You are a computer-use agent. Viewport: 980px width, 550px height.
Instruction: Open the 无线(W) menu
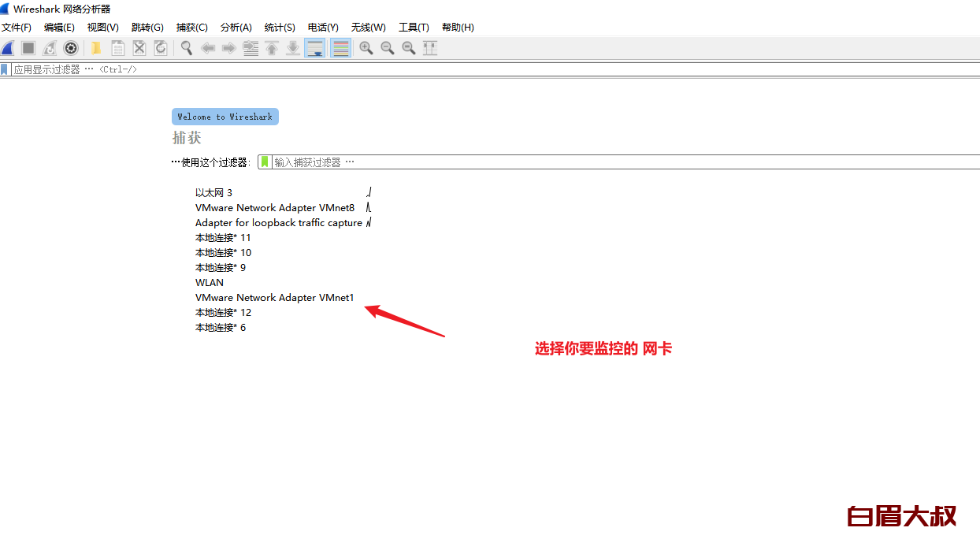(368, 28)
